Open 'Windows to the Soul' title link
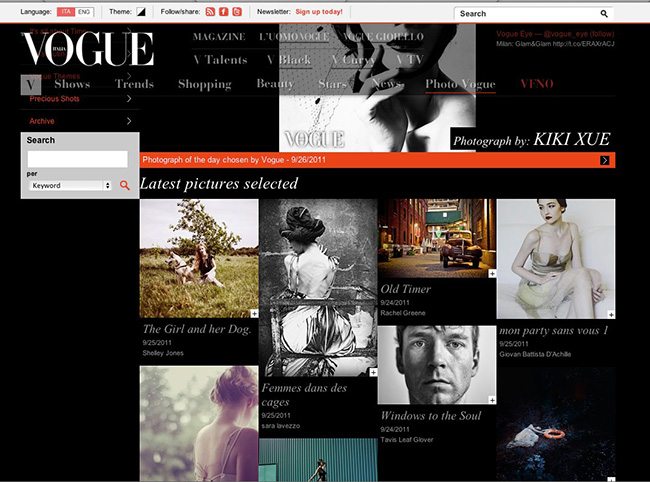 point(431,416)
